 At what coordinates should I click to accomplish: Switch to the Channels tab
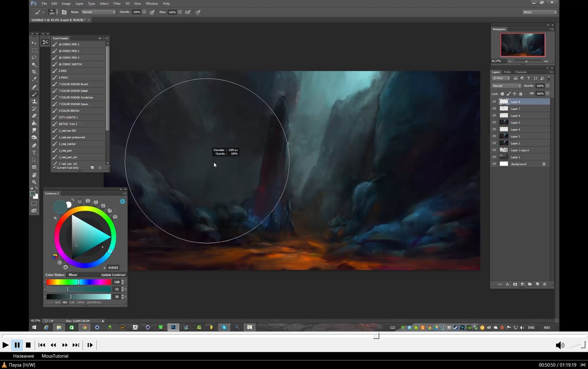pos(521,72)
